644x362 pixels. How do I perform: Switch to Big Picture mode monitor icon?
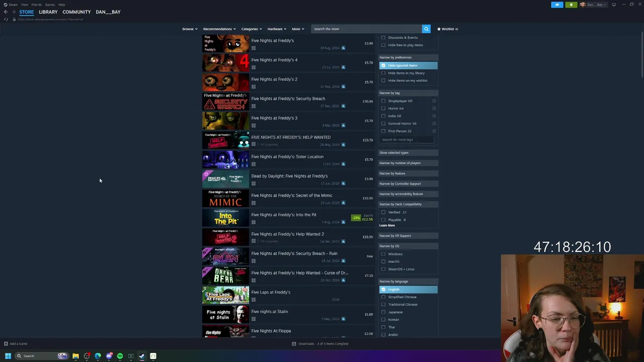(x=614, y=5)
